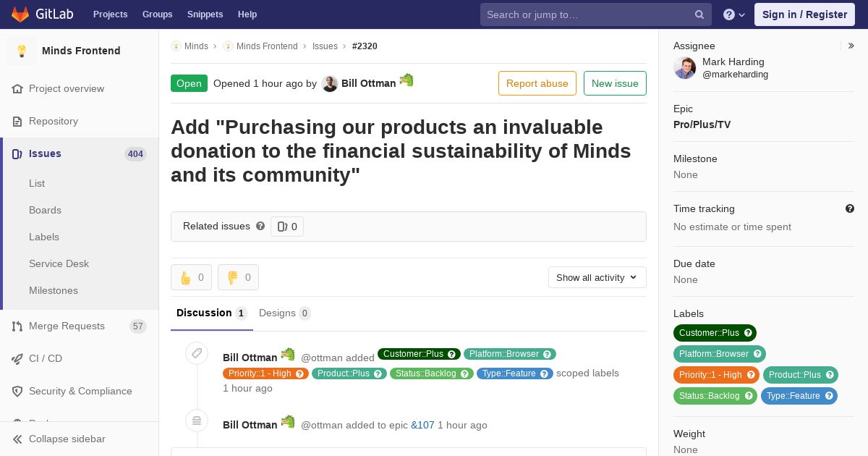
Task: Click the search magnifier icon
Action: [x=699, y=14]
